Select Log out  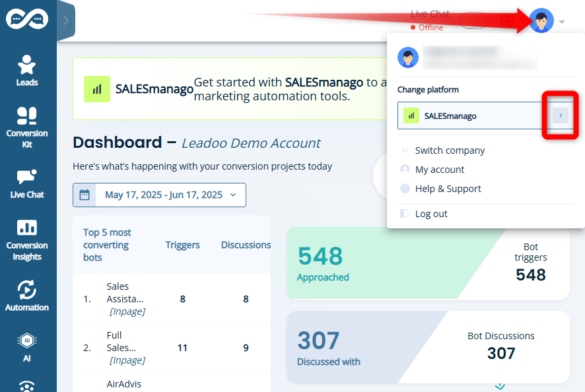[431, 214]
